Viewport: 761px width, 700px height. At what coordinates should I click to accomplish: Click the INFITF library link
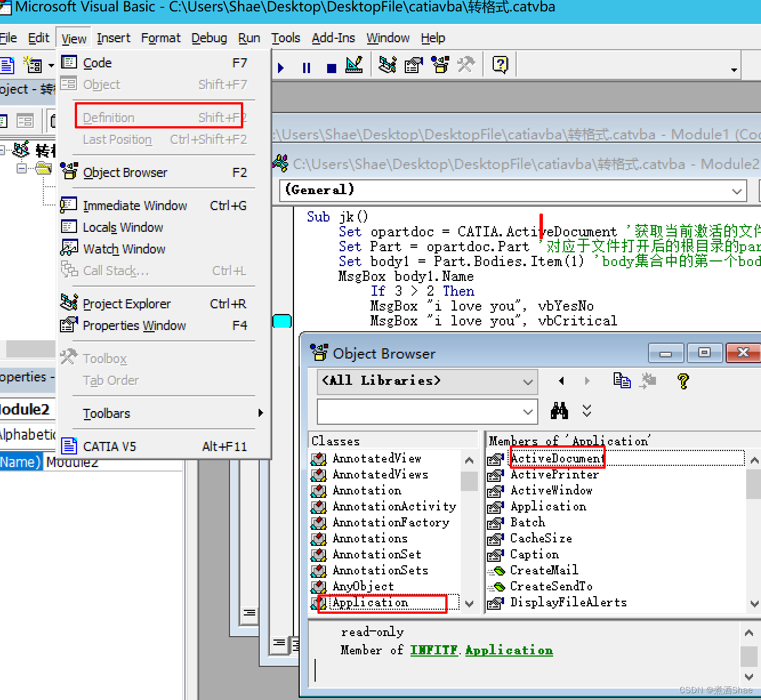pyautogui.click(x=434, y=650)
